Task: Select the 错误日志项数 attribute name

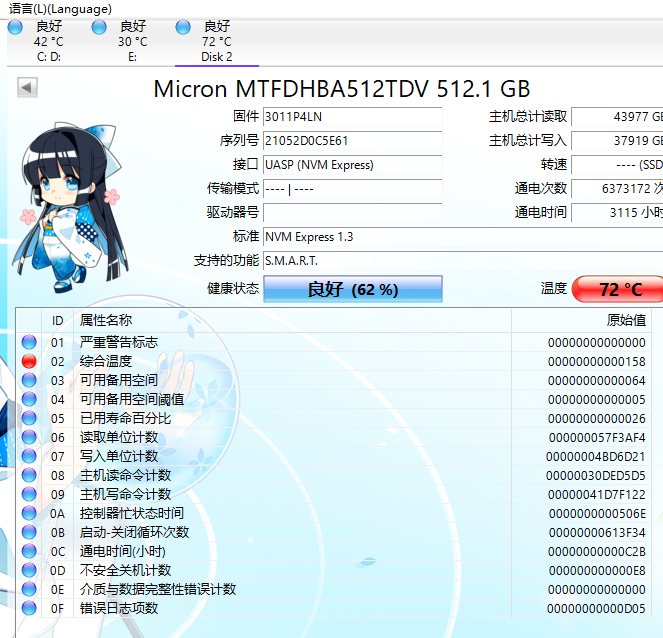Action: coord(119,608)
